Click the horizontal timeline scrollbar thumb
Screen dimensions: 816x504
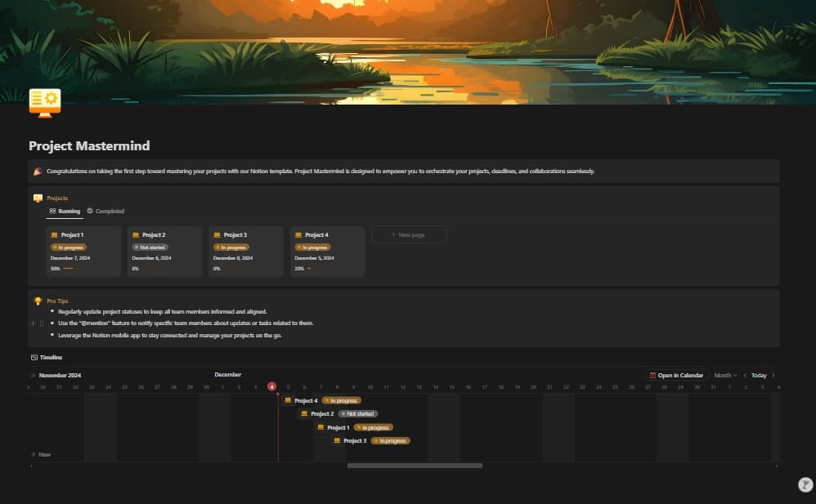[x=415, y=466]
